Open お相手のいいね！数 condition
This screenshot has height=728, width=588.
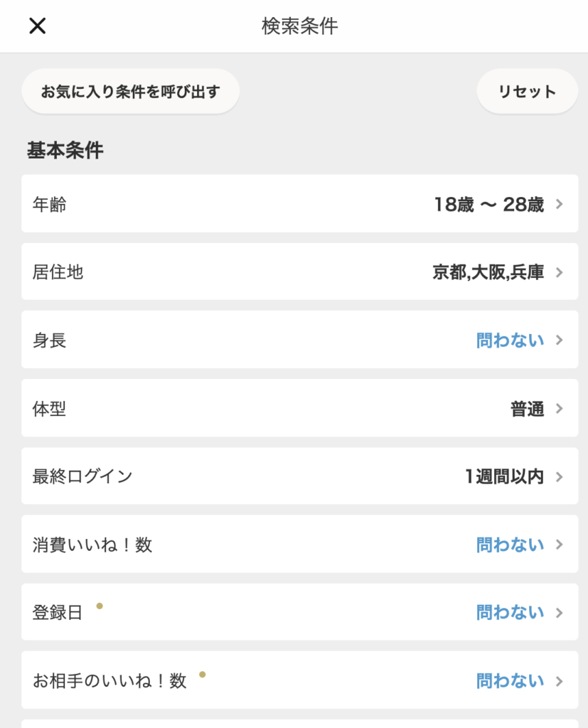click(299, 680)
